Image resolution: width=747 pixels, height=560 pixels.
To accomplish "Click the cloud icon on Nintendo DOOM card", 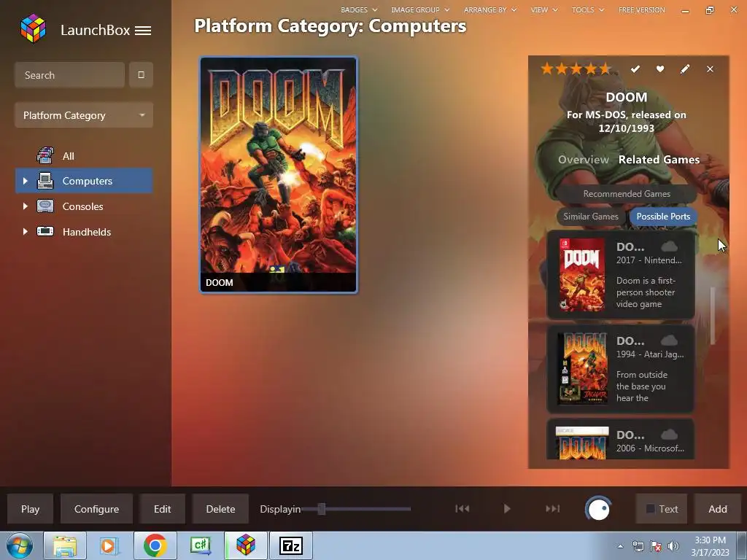I will coord(670,246).
